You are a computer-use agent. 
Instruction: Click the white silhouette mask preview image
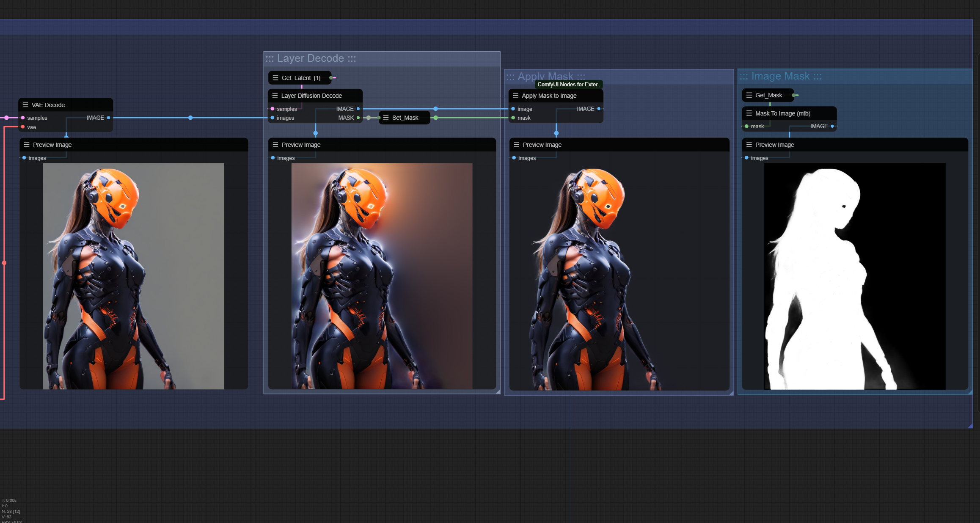pyautogui.click(x=854, y=275)
